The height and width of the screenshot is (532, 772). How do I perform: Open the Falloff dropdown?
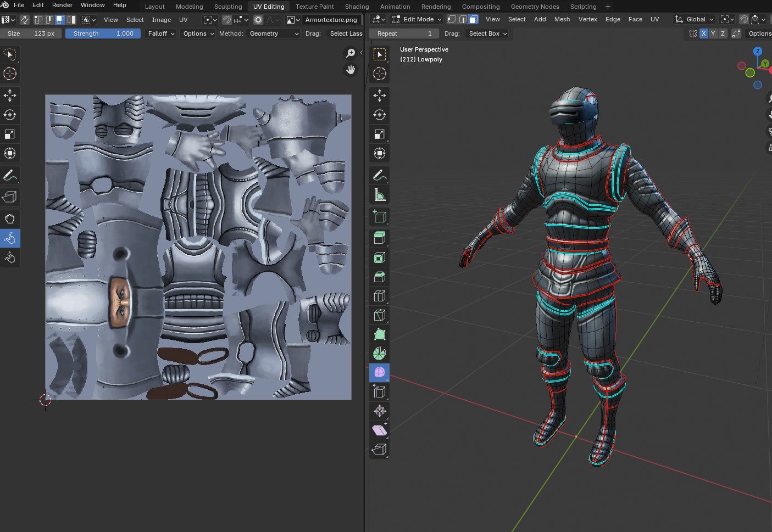pos(161,33)
